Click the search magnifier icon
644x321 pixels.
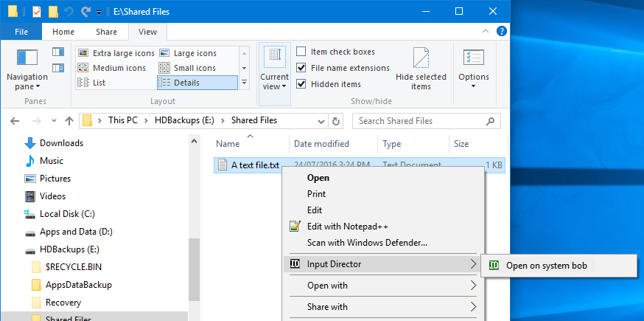click(490, 121)
